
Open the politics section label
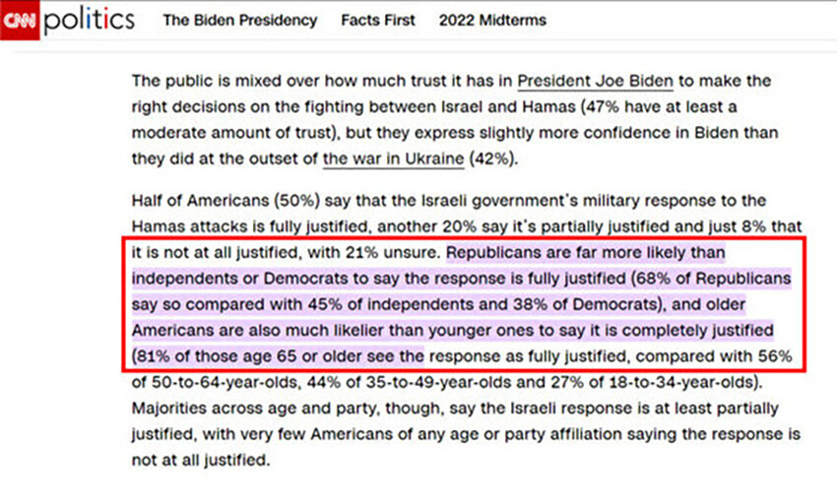(88, 20)
